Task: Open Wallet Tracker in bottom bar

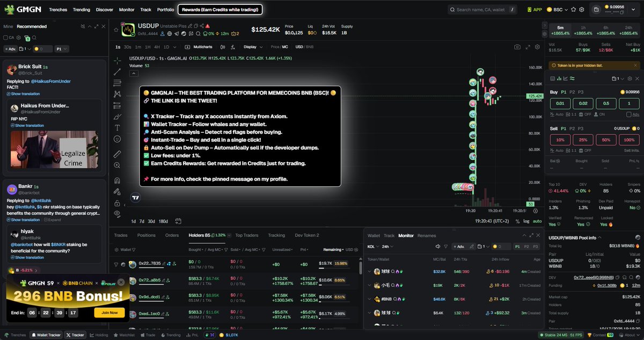Action: click(x=46, y=335)
